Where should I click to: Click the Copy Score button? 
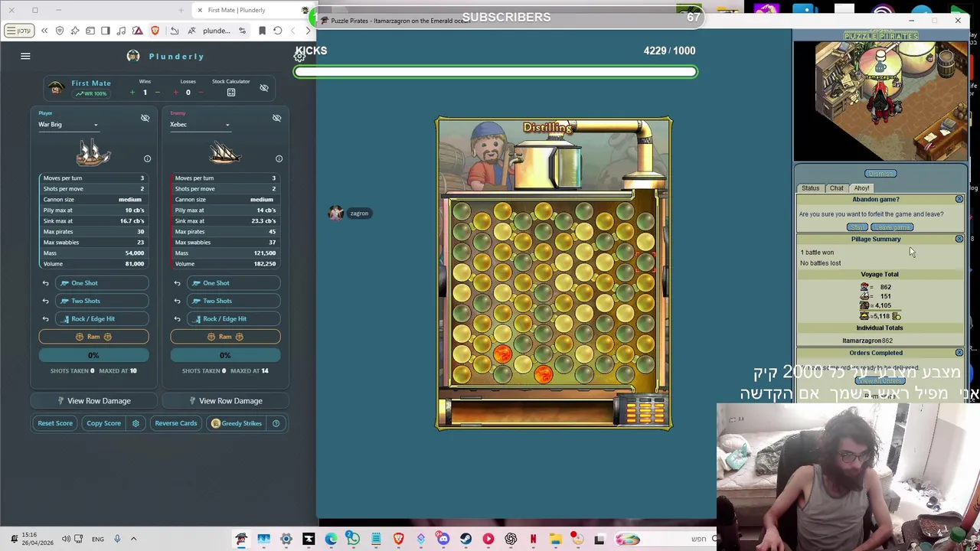coord(103,423)
